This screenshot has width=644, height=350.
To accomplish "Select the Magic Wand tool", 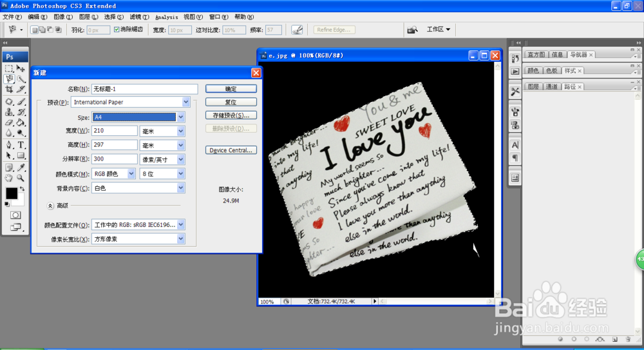I will pos(21,79).
